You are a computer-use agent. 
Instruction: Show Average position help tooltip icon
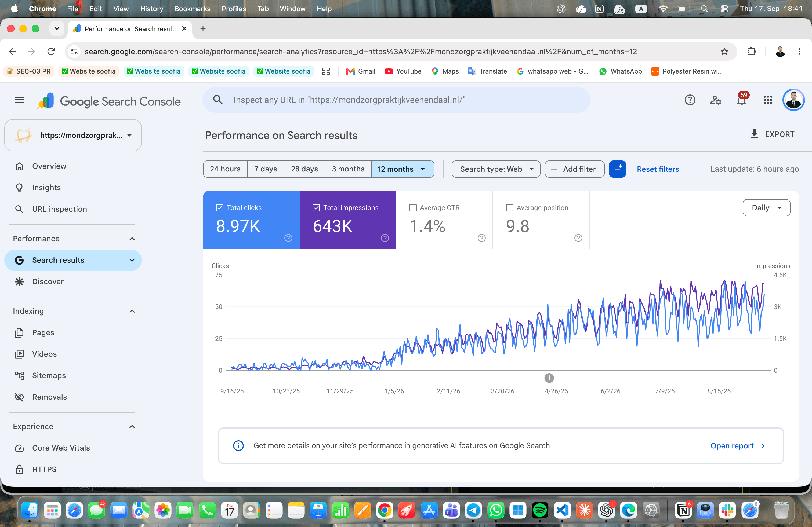point(578,238)
